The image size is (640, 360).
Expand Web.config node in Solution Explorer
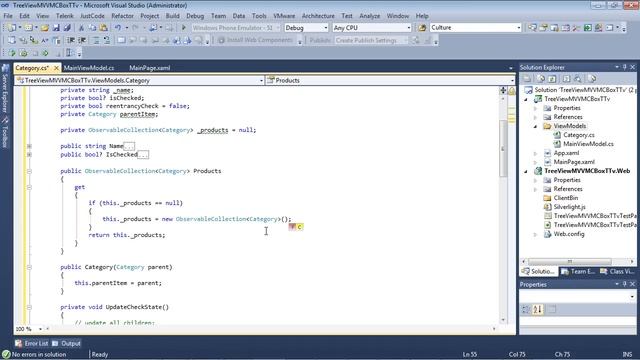tap(536, 234)
